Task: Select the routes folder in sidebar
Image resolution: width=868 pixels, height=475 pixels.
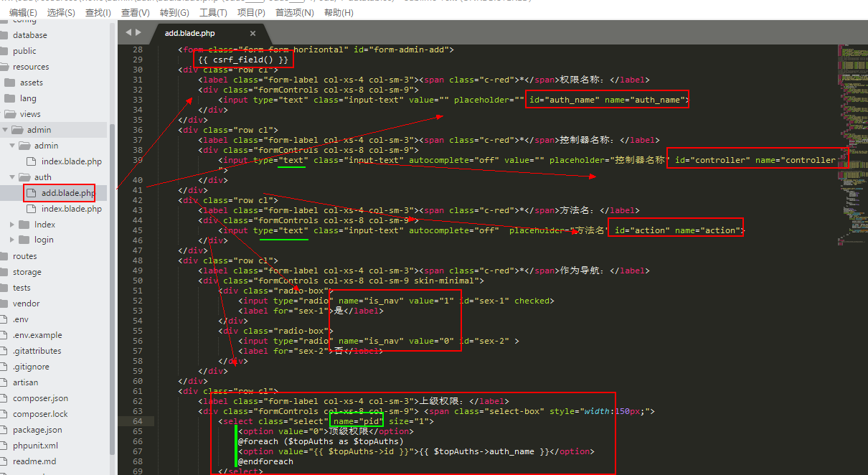Action: pos(24,256)
